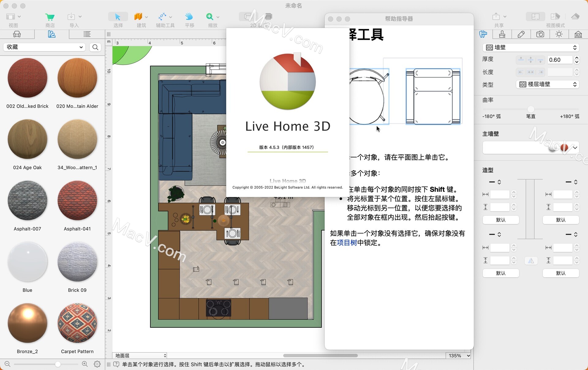The width and height of the screenshot is (588, 370).
Task: Click the top-left 默认 button
Action: click(x=501, y=220)
